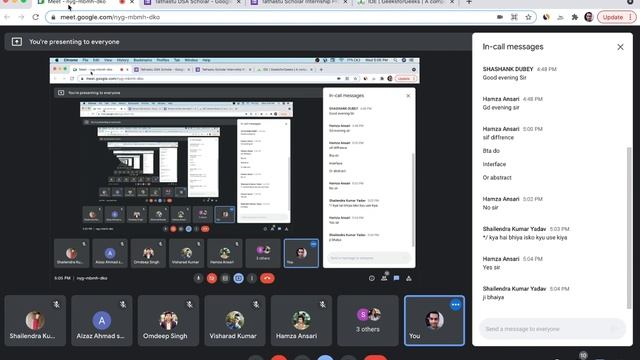640x360 pixels.
Task: Go back with the browser back arrow
Action: [x=7, y=17]
